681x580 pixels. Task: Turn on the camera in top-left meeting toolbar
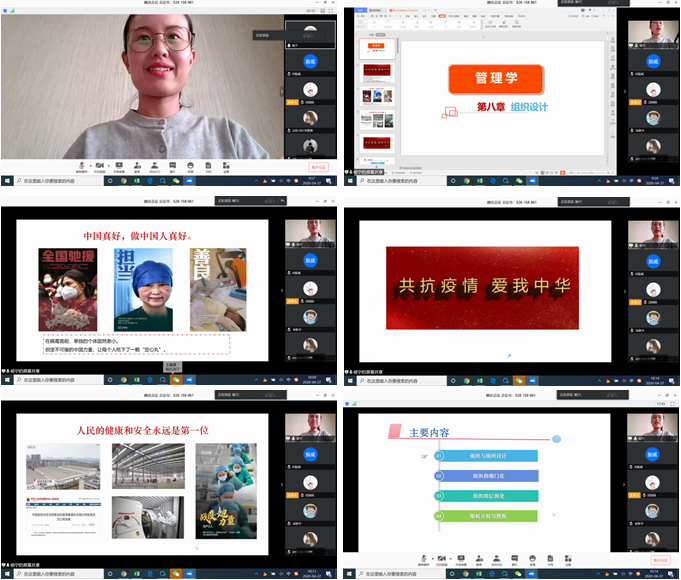100,166
